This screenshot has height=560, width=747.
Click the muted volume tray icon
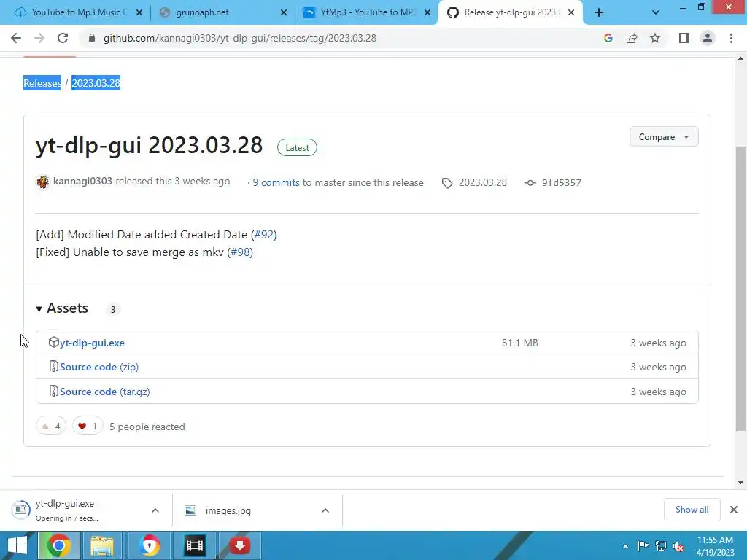click(678, 546)
